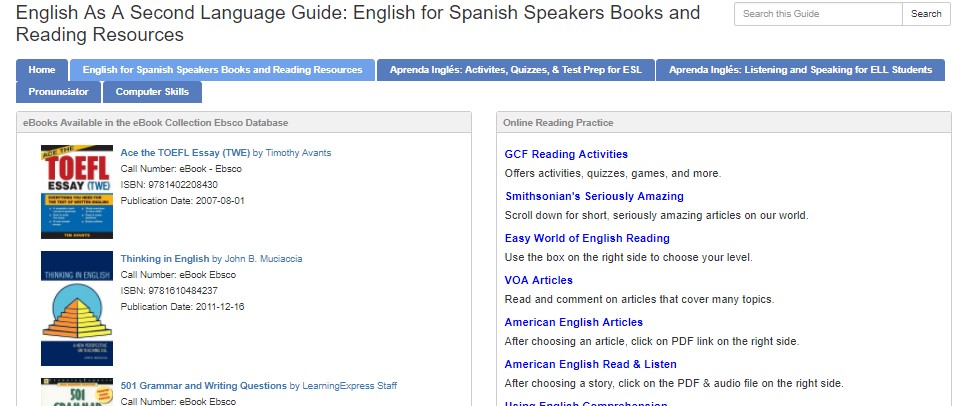Open Thinking in English title link
The height and width of the screenshot is (406, 979).
[165, 259]
